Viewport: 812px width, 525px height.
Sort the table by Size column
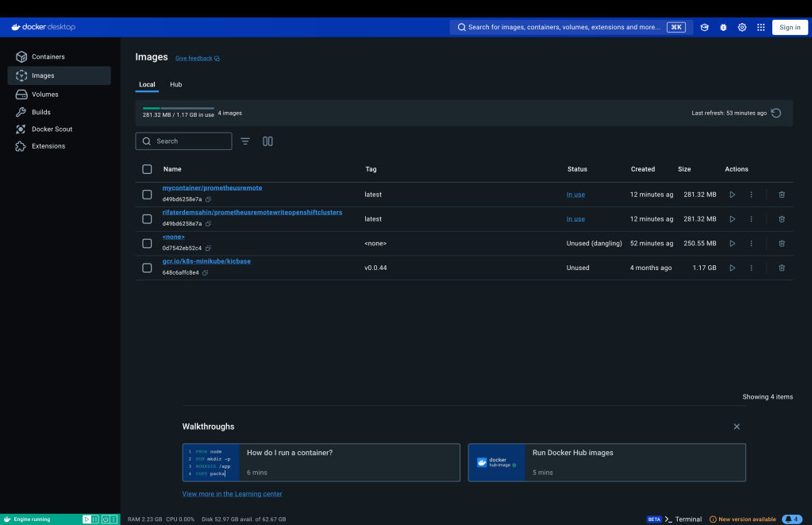pyautogui.click(x=684, y=169)
